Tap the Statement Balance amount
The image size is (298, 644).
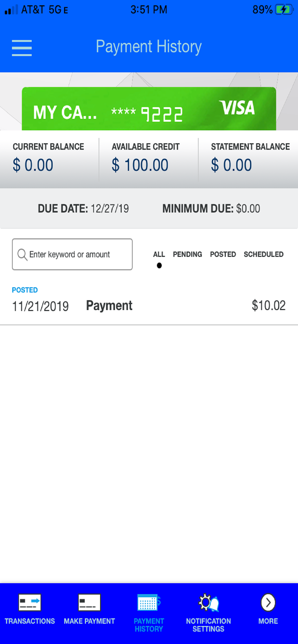coord(231,165)
